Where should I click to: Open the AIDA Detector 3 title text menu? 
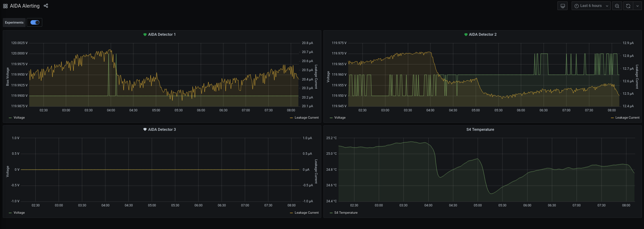click(162, 129)
